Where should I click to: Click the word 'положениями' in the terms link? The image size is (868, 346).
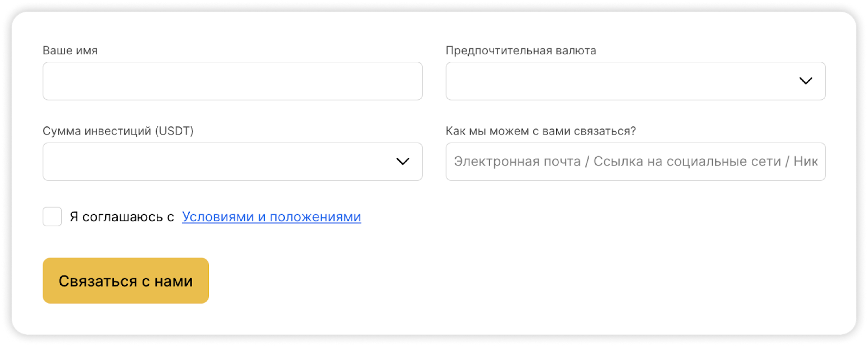315,217
